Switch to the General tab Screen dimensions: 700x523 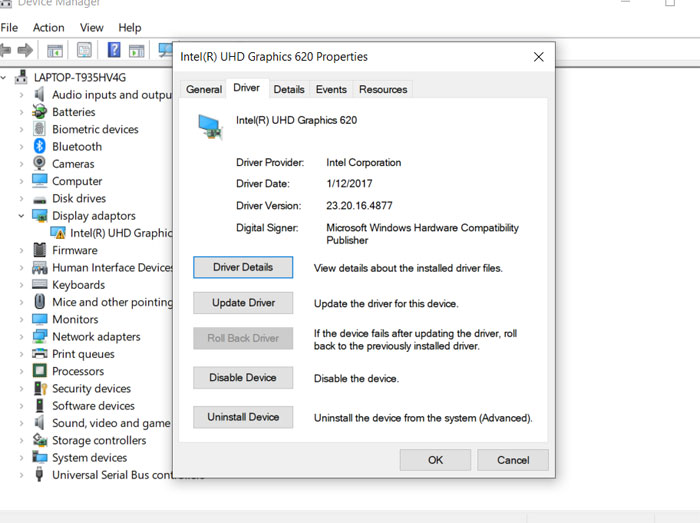click(204, 89)
